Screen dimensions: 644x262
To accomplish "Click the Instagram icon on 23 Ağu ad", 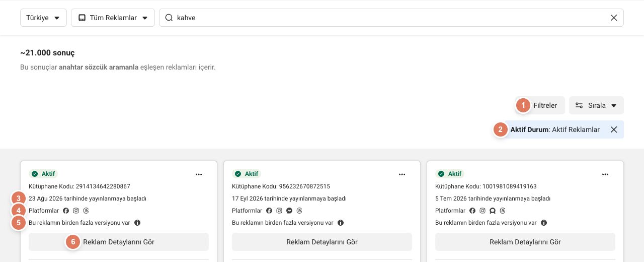I will 76,211.
